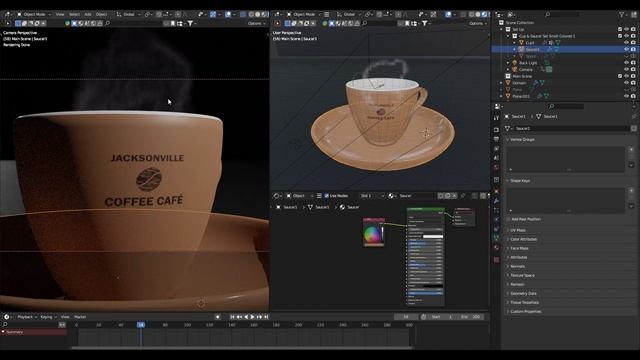
Task: Open Object Mode dropdown in left viewport
Action: 33,14
